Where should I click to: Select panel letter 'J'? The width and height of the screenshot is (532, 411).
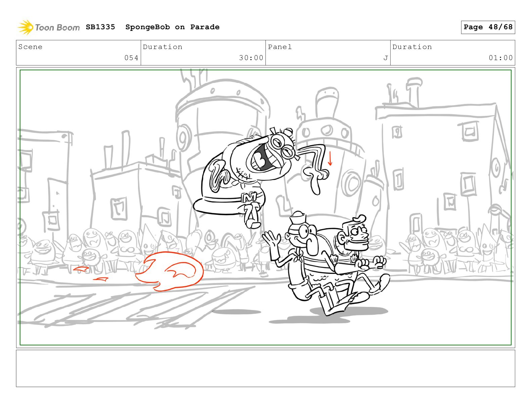[x=386, y=58]
